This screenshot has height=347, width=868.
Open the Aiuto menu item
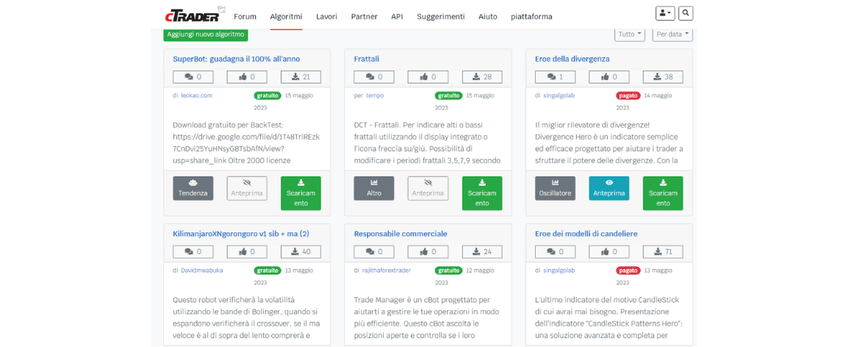[x=488, y=17]
